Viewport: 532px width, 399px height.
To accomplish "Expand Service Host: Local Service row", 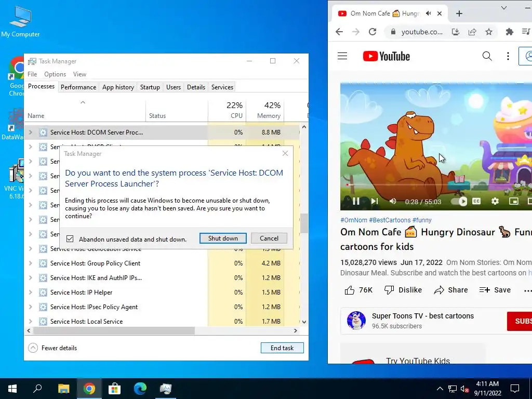I will pos(31,321).
